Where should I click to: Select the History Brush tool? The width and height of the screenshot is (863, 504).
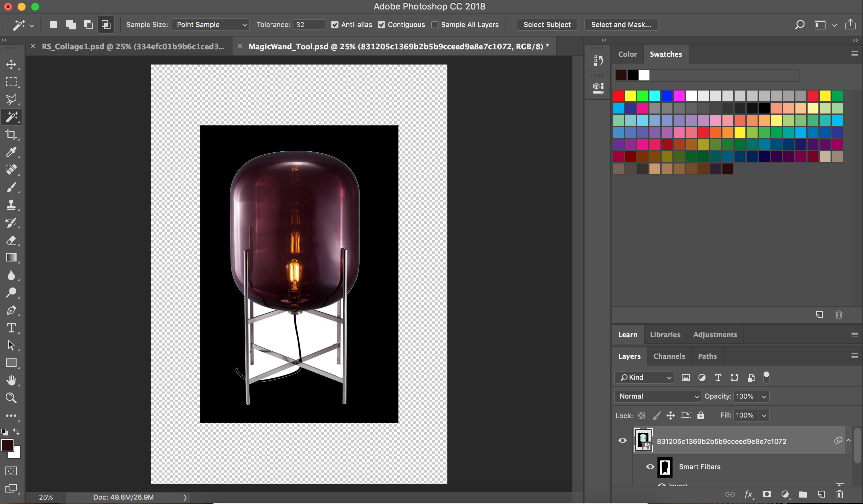coord(11,223)
